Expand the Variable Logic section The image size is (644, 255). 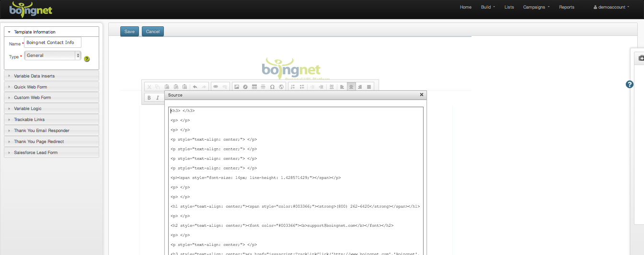click(51, 109)
